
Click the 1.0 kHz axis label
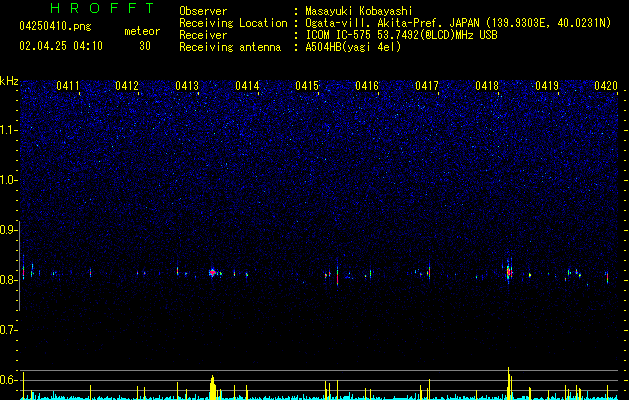(x=8, y=180)
